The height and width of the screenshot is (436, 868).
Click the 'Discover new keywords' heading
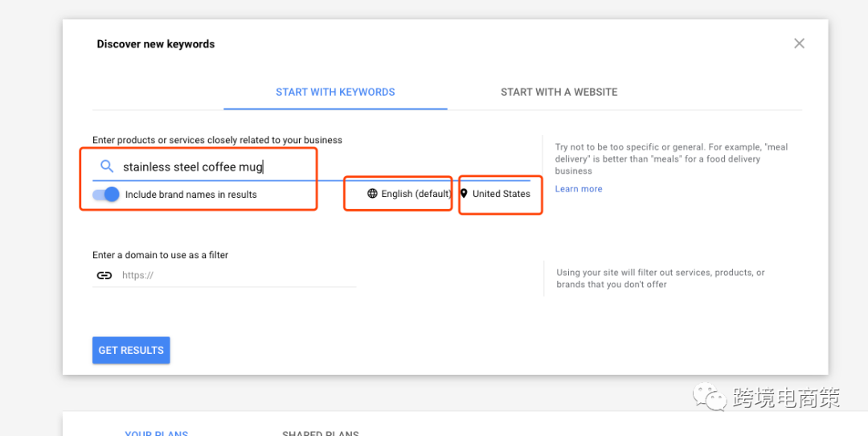point(156,44)
